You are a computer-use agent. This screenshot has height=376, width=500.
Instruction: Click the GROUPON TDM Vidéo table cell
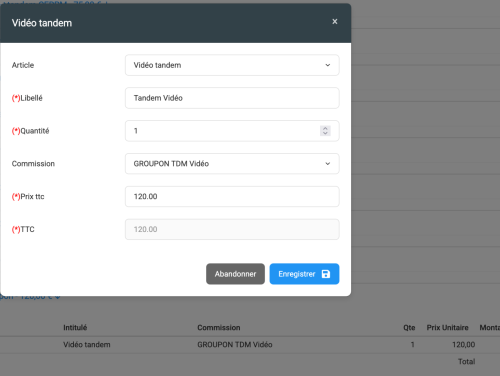coord(235,345)
